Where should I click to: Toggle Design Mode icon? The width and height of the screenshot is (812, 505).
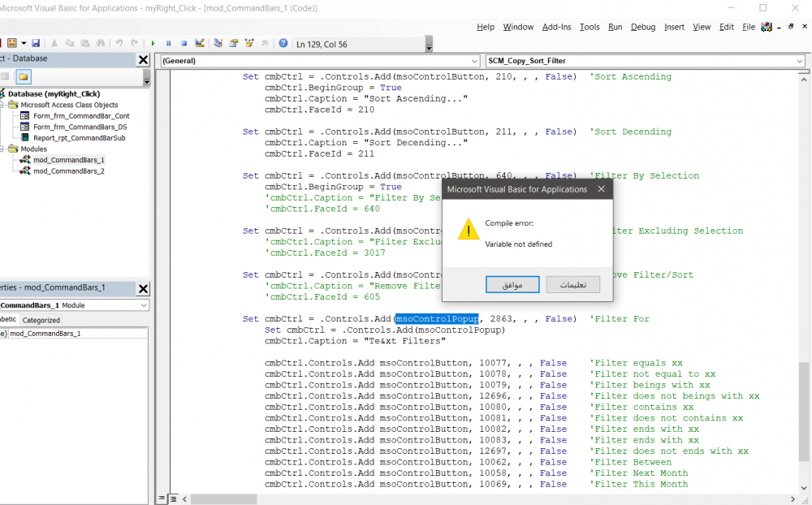coord(200,44)
